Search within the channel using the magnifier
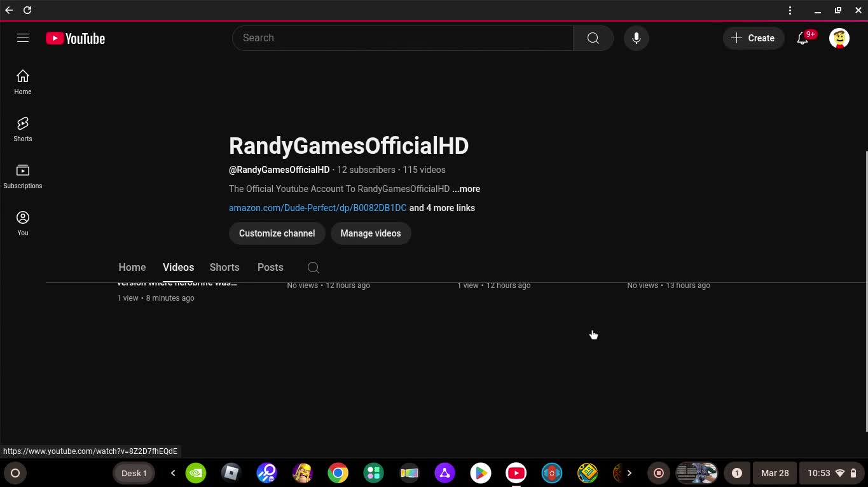This screenshot has width=868, height=487. [313, 268]
